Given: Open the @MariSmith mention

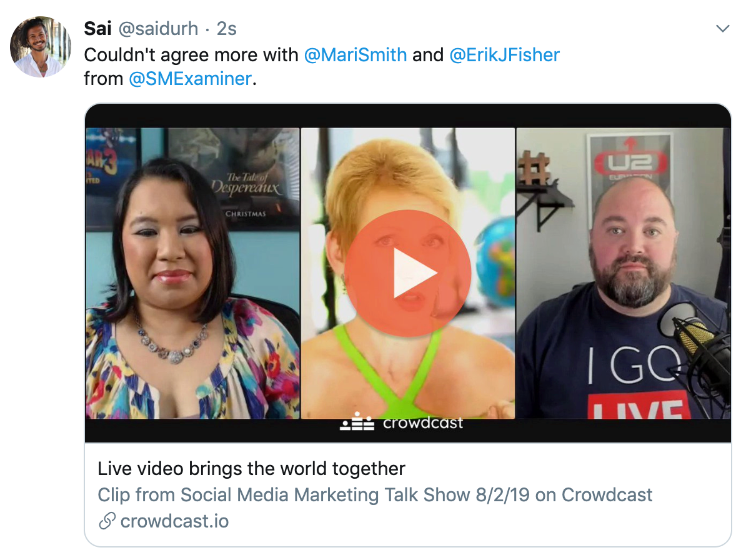Looking at the screenshot, I should coord(356,55).
